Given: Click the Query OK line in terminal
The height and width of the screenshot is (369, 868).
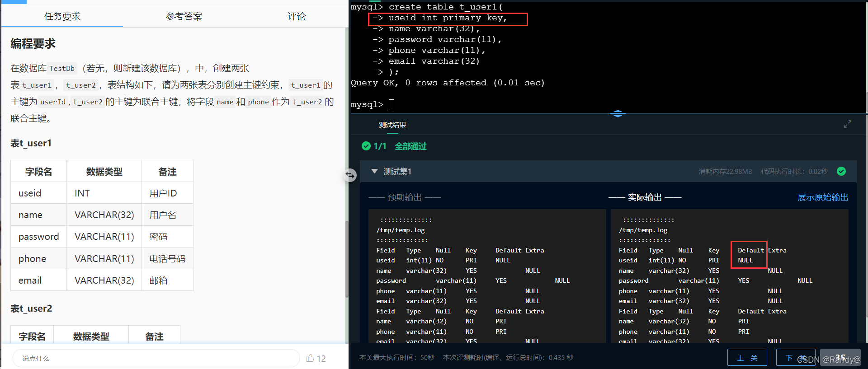Looking at the screenshot, I should click(x=448, y=83).
